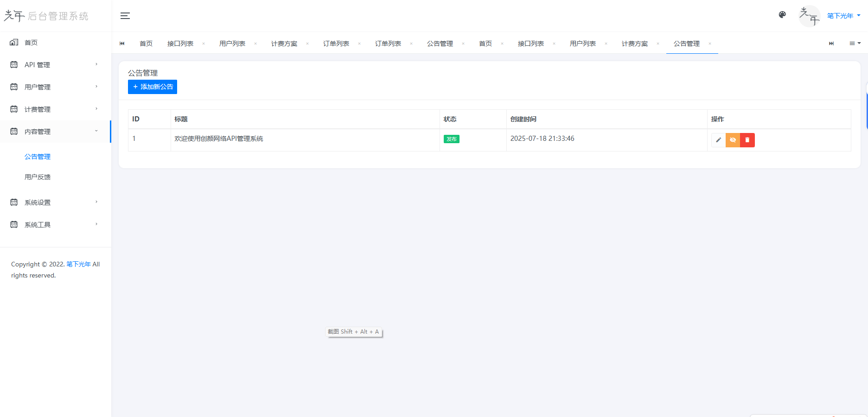Screen dimensions: 868x417
Task: Open the tab list menu at far right
Action: coord(854,43)
